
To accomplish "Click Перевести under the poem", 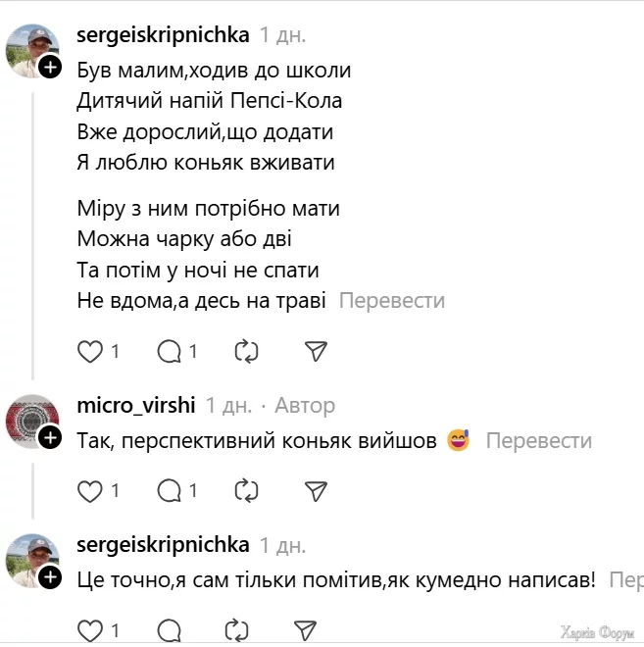I will click(391, 301).
